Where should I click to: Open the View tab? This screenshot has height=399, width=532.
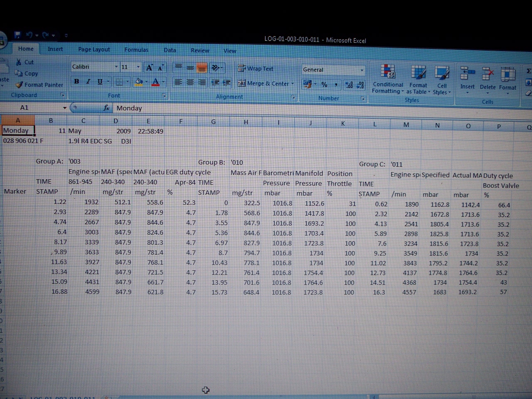(230, 51)
